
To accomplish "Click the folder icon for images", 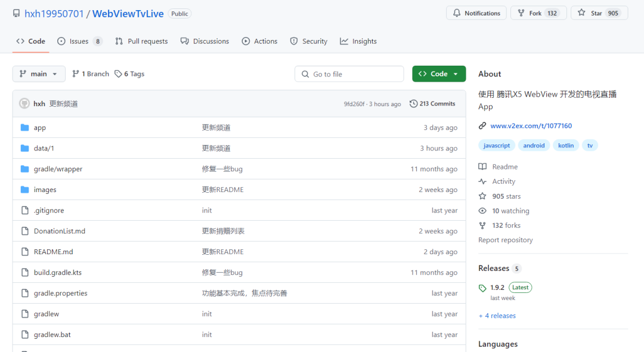I will (24, 190).
